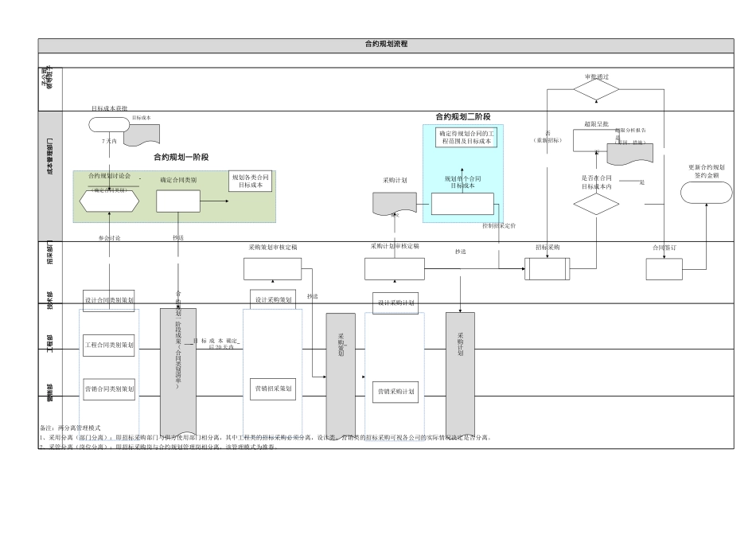Viewport: 756px width, 535px height.
Task: Select the 规划各类合同目标成本 box
Action: [x=250, y=181]
